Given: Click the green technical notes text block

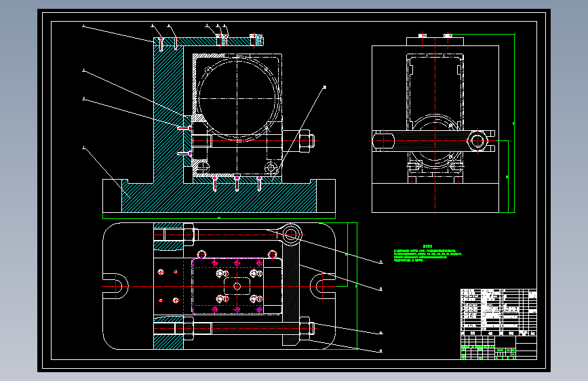Looking at the screenshot, I should (x=427, y=254).
